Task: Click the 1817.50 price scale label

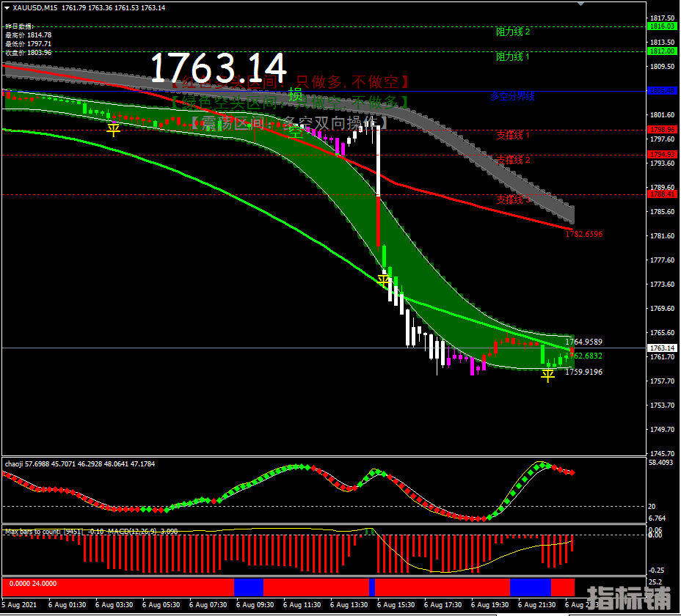Action: tap(663, 18)
